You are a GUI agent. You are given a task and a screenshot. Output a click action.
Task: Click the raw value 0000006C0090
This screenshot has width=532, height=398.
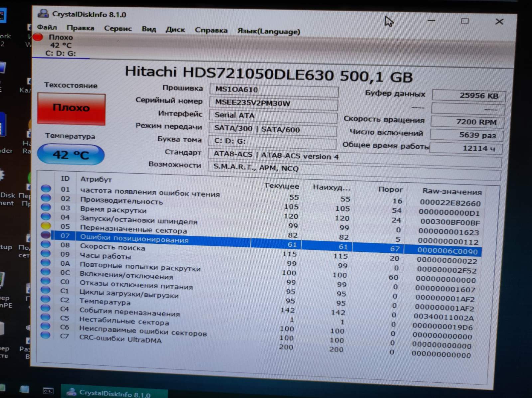tap(448, 251)
